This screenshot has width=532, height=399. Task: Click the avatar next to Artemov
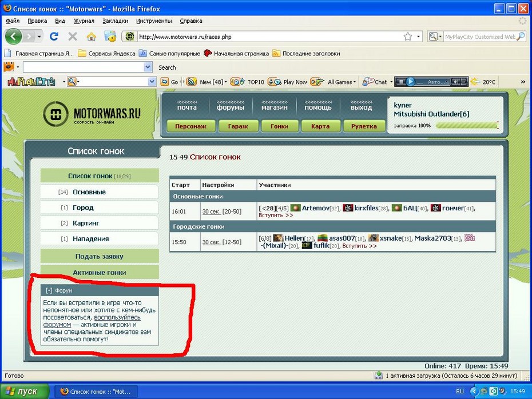296,208
